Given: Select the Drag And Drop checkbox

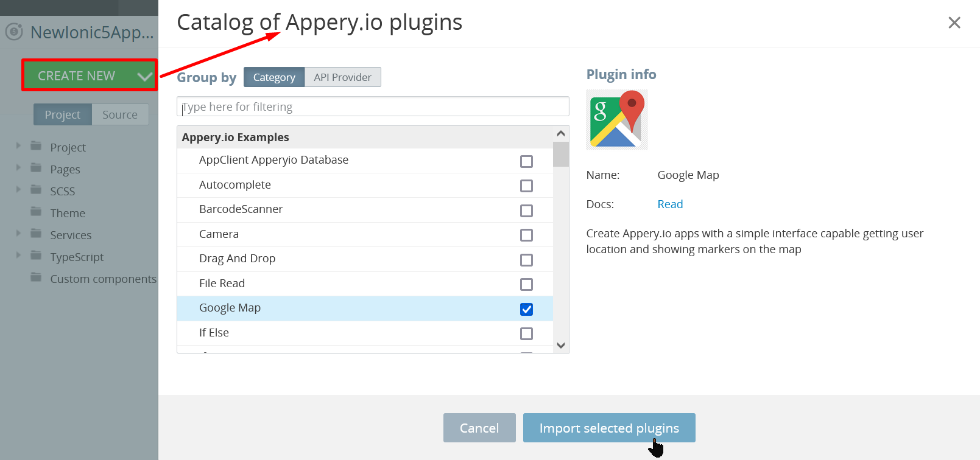Looking at the screenshot, I should click(526, 260).
